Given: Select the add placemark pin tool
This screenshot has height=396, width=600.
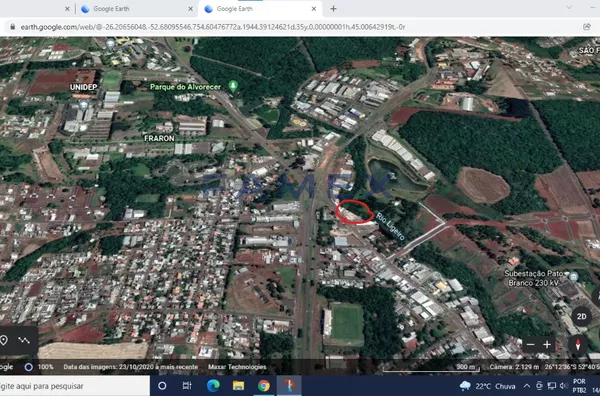Looking at the screenshot, I should click(4, 340).
